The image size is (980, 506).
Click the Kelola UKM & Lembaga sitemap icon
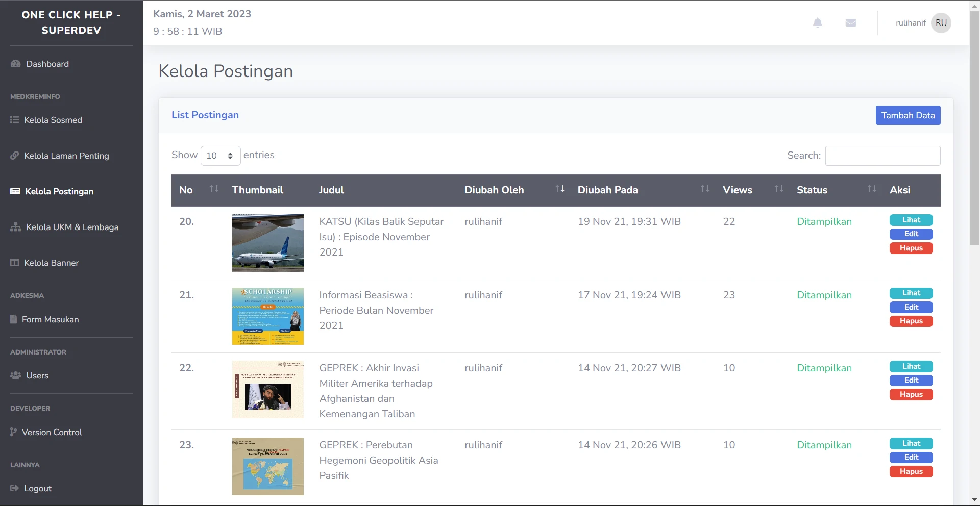(16, 227)
